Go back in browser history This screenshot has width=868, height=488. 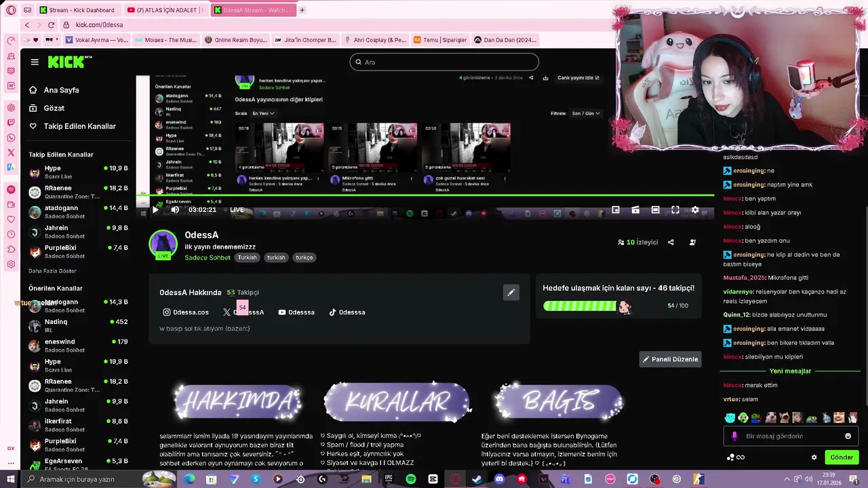click(27, 25)
